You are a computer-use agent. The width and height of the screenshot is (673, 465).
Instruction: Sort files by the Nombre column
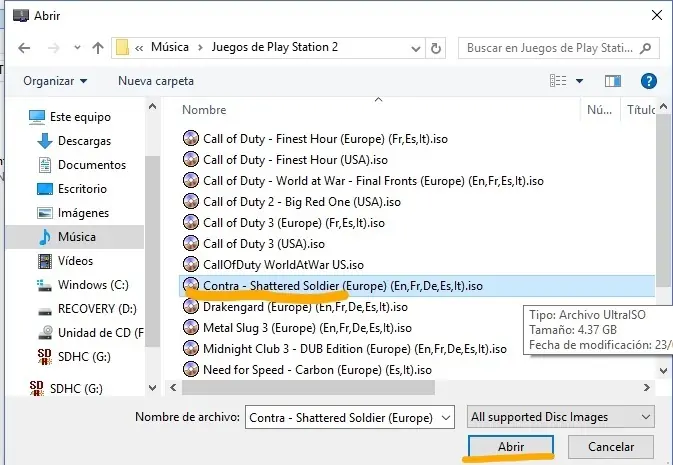(x=204, y=110)
